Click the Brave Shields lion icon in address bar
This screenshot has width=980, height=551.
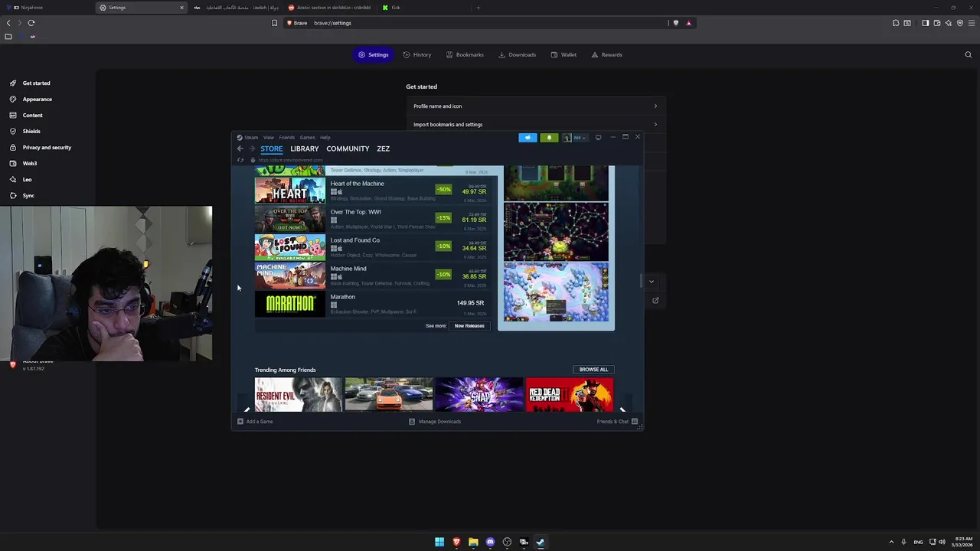(676, 23)
